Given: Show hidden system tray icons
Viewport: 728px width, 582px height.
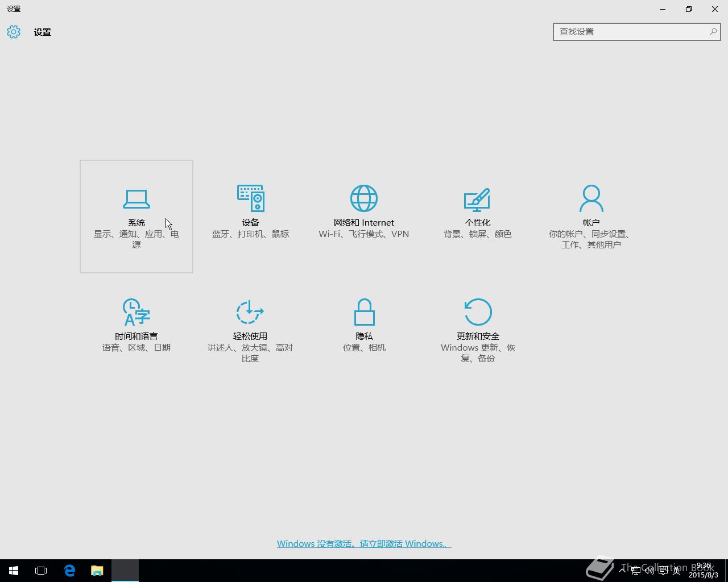Looking at the screenshot, I should 622,570.
